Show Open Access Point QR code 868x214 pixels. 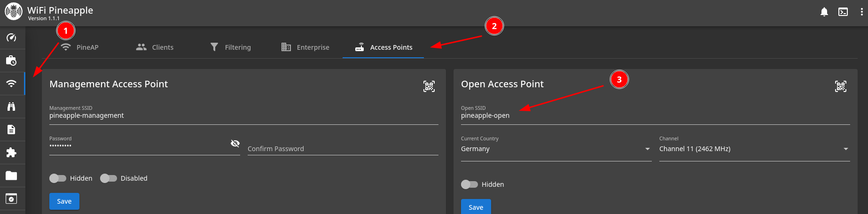(x=840, y=86)
